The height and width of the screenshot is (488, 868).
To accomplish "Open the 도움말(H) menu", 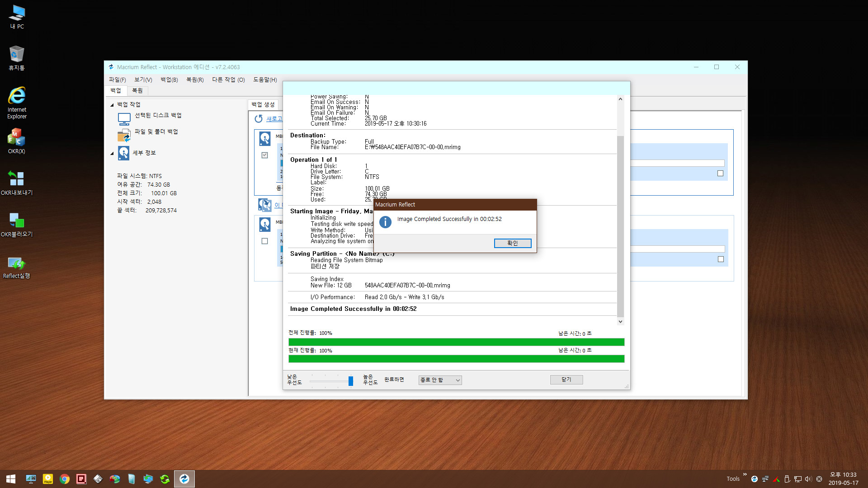I will (265, 80).
